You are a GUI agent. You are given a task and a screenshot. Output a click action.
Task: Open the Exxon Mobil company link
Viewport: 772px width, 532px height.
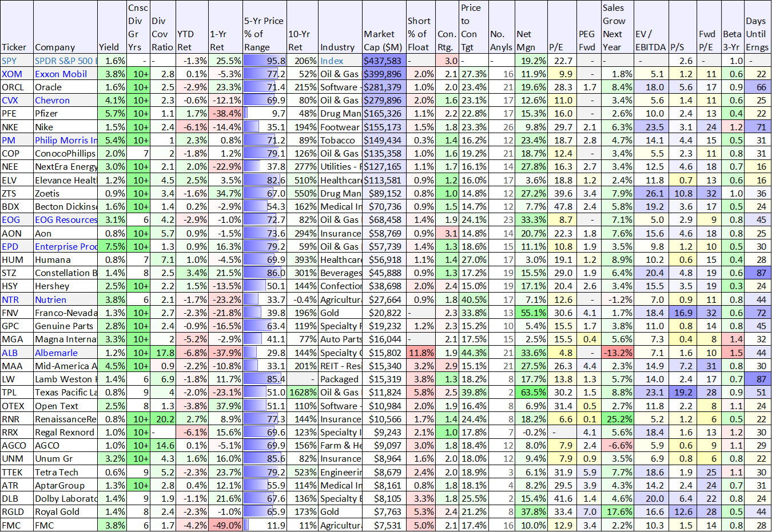tap(61, 74)
